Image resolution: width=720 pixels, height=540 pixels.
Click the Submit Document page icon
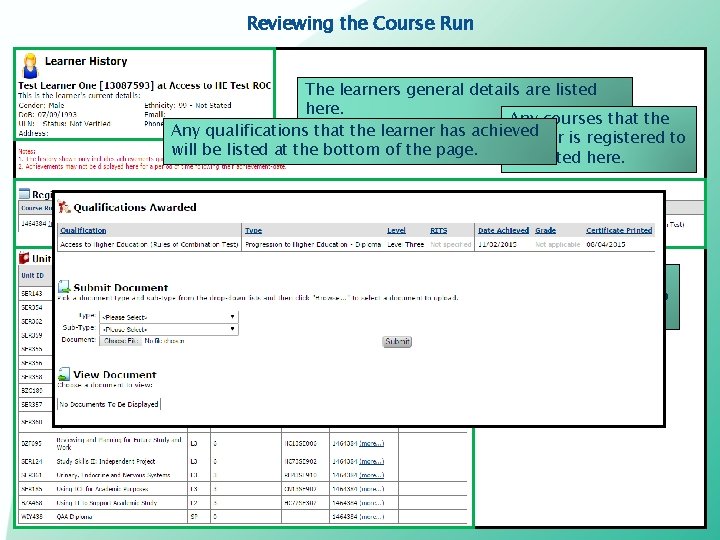click(x=64, y=287)
